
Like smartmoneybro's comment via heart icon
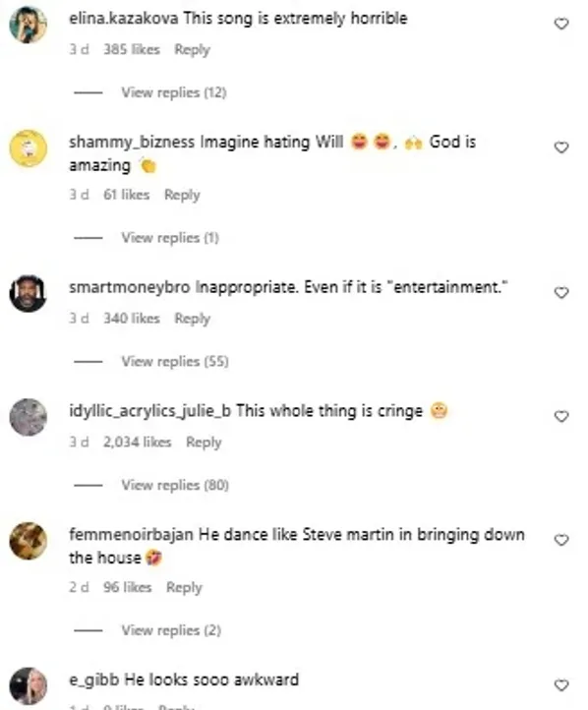coord(561,292)
